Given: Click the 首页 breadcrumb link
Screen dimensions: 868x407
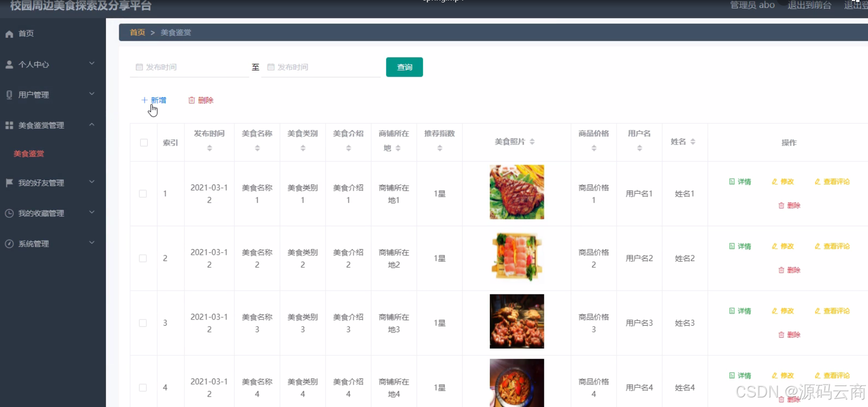Looking at the screenshot, I should tap(137, 32).
